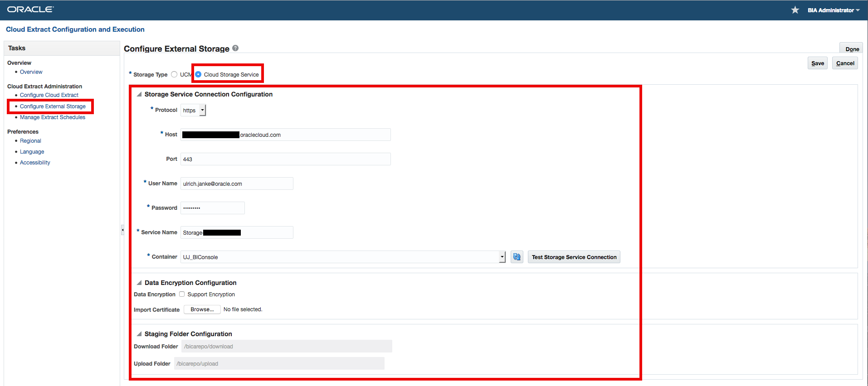Click the favorites star icon
Screen dimensions: 868x386
point(795,10)
